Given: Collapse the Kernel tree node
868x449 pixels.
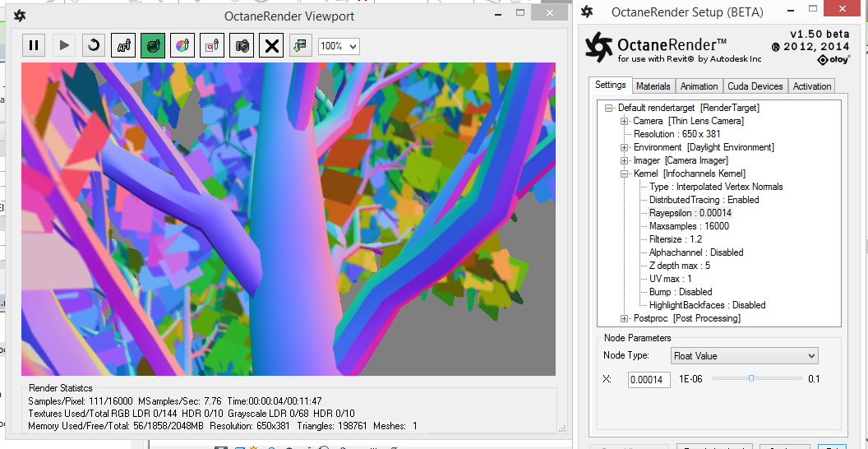Looking at the screenshot, I should pos(625,174).
